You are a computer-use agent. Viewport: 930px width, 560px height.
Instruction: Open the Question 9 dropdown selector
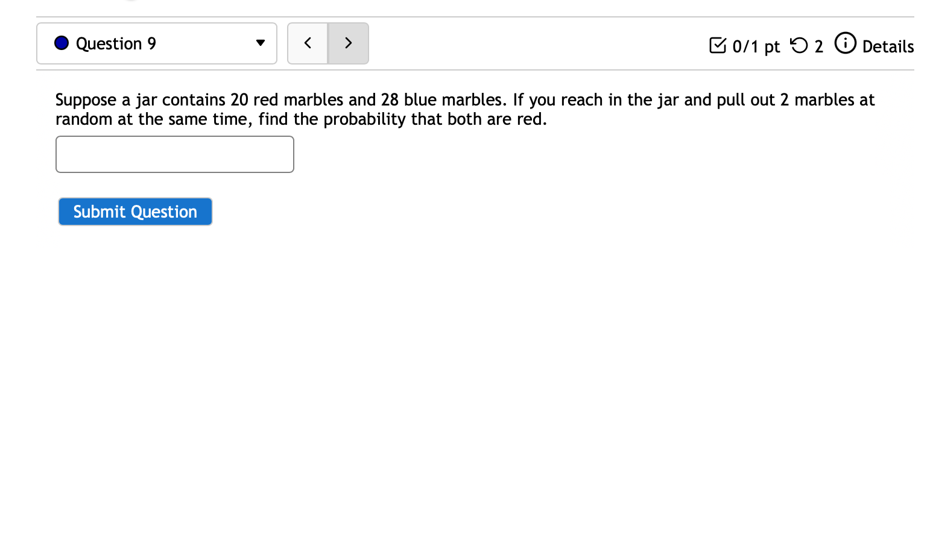pos(157,43)
